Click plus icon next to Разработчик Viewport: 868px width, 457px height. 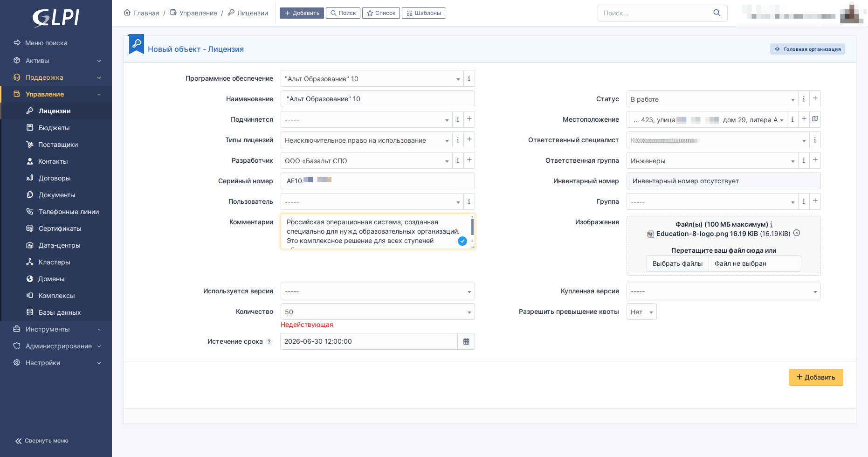click(469, 160)
